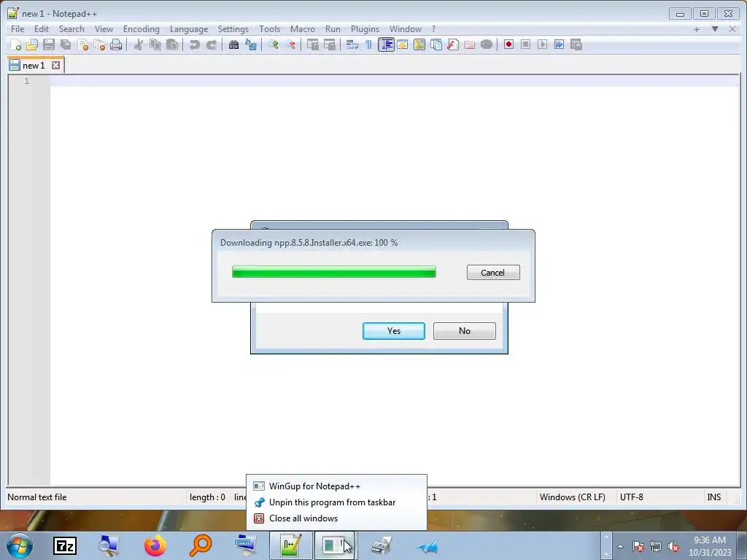Toggle Word Wrap in the toolbar
This screenshot has width=747, height=560.
coord(352,44)
